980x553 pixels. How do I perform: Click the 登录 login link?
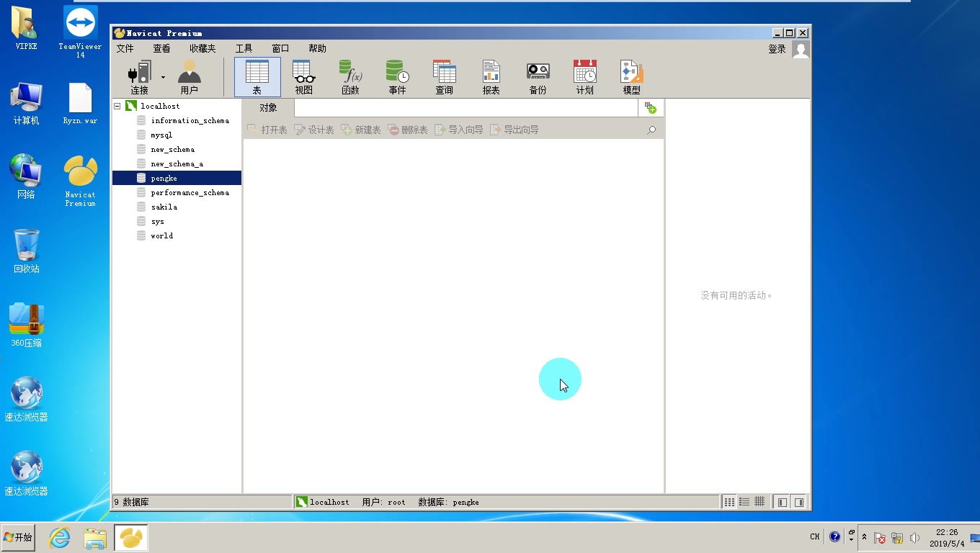(777, 49)
